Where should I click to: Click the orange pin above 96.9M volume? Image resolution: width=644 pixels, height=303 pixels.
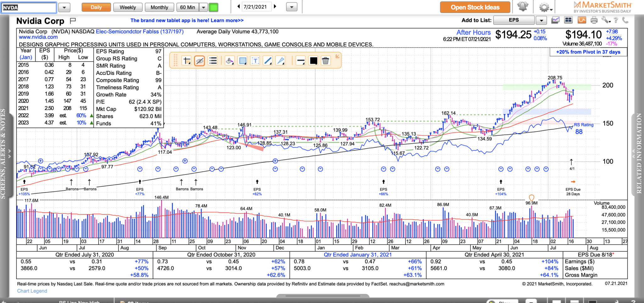(x=531, y=197)
